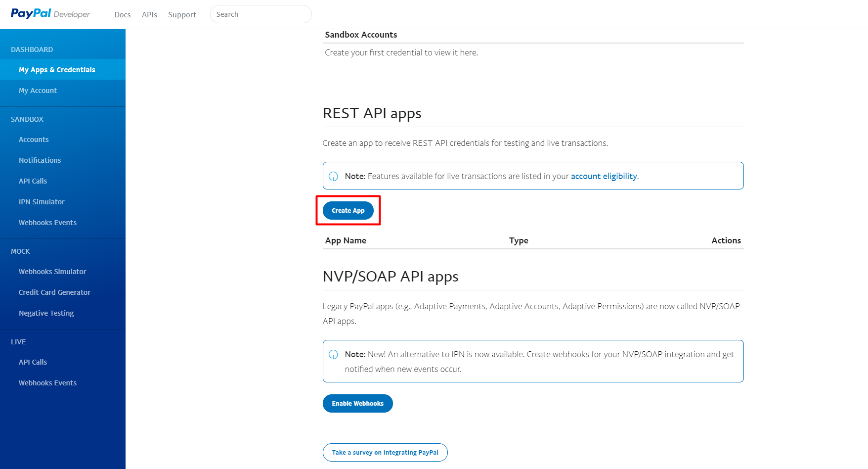
Task: Select My Apps & Credentials in sidebar
Action: point(63,70)
